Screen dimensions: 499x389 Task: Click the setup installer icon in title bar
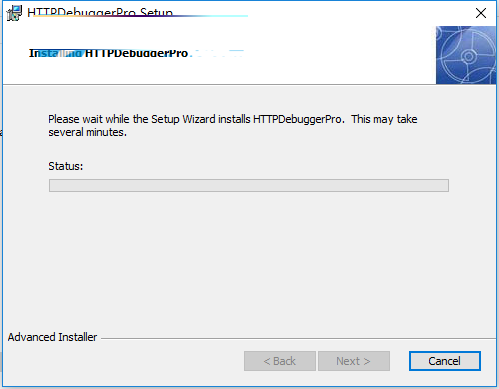coord(14,13)
